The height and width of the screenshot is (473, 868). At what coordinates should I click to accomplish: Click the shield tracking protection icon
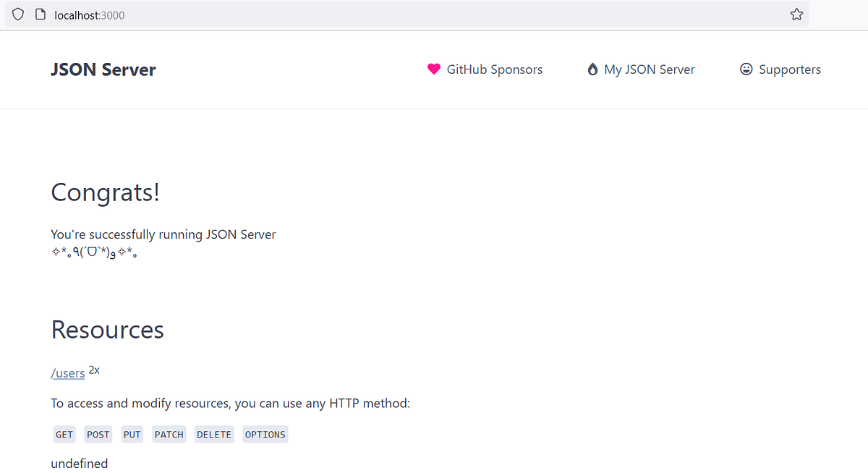point(18,14)
